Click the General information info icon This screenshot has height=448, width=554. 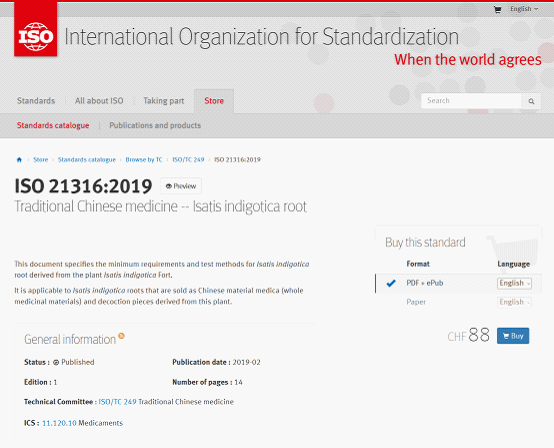point(121,336)
